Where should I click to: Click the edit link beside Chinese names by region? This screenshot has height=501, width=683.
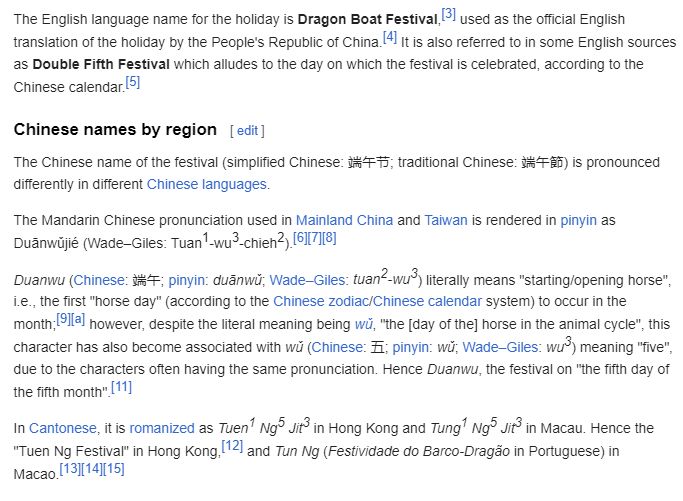click(247, 130)
